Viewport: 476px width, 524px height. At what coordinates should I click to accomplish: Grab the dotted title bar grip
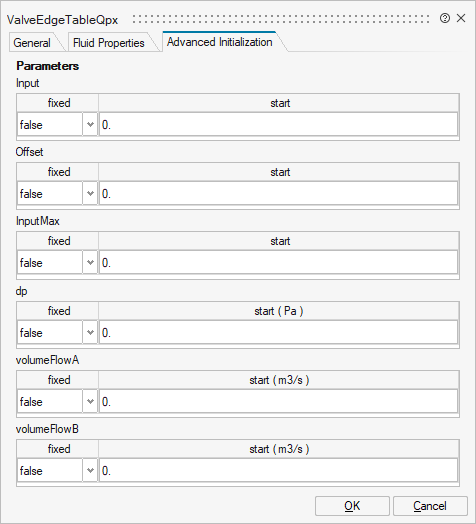281,19
